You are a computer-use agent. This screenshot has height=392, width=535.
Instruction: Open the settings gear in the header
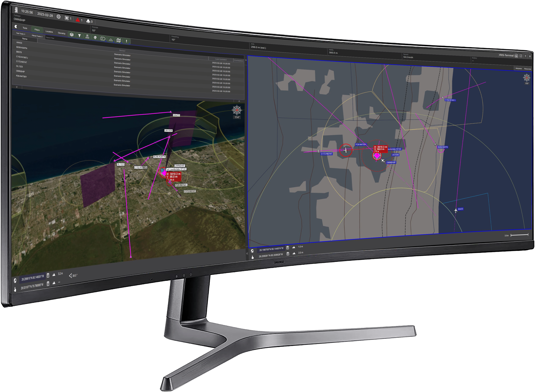point(59,17)
